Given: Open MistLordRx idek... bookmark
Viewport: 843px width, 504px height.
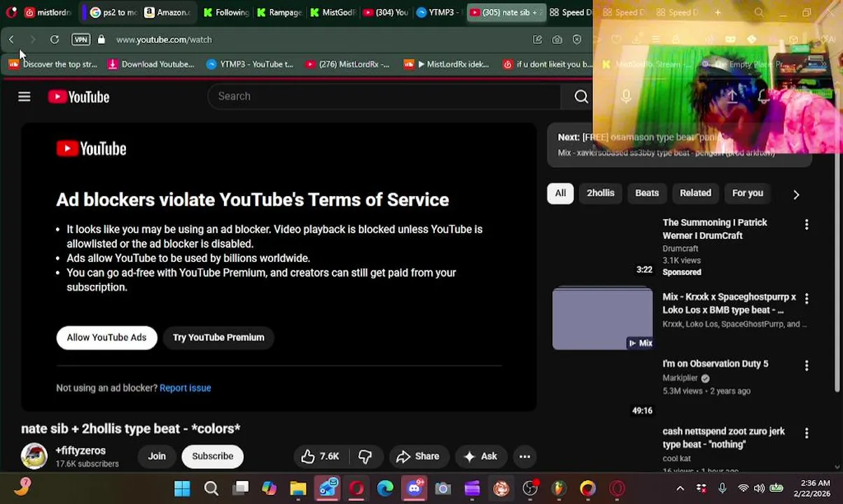Looking at the screenshot, I should coord(447,64).
